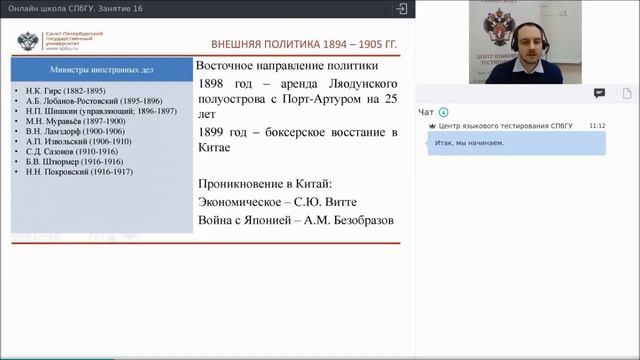Click slide title 'ВНЕШНЯЯ ПОЛИТИКА 1894 – 1905 ГГ.'
The height and width of the screenshot is (360, 640).
pyautogui.click(x=304, y=44)
